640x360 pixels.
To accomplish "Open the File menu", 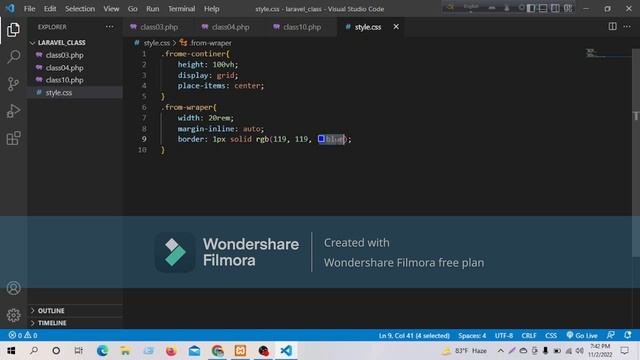I will tap(29, 9).
